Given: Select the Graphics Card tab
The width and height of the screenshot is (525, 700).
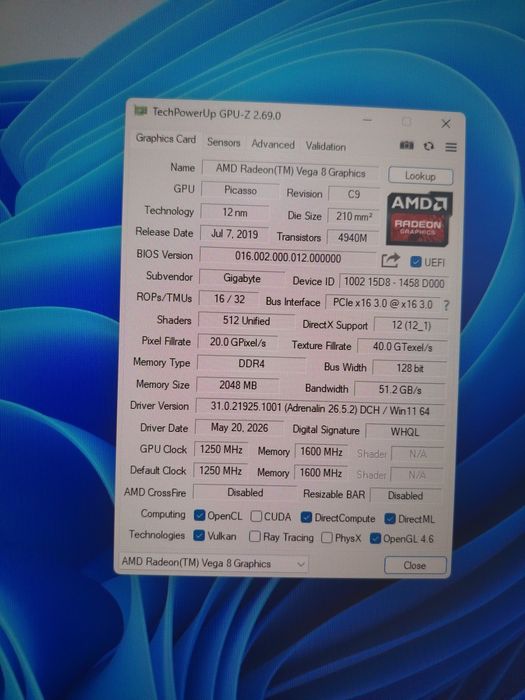Looking at the screenshot, I should [x=166, y=138].
